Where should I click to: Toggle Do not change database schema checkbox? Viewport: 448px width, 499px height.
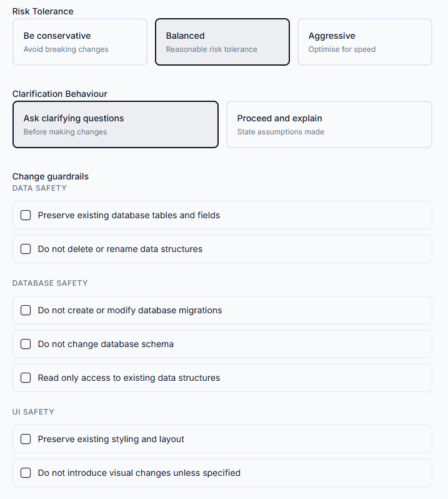(26, 344)
